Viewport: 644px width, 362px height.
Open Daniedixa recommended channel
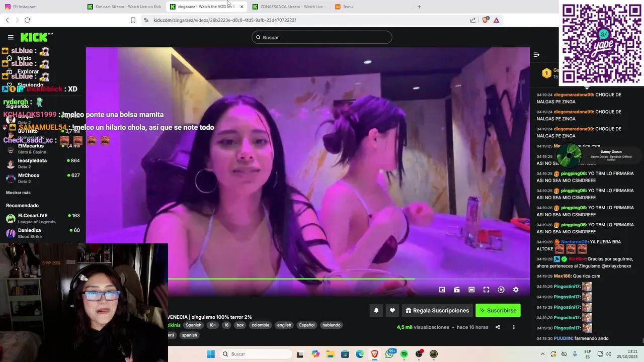tap(43, 233)
